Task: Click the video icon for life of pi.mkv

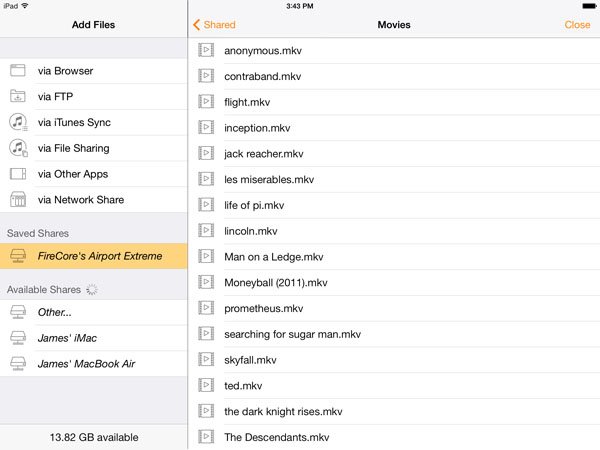Action: point(206,204)
